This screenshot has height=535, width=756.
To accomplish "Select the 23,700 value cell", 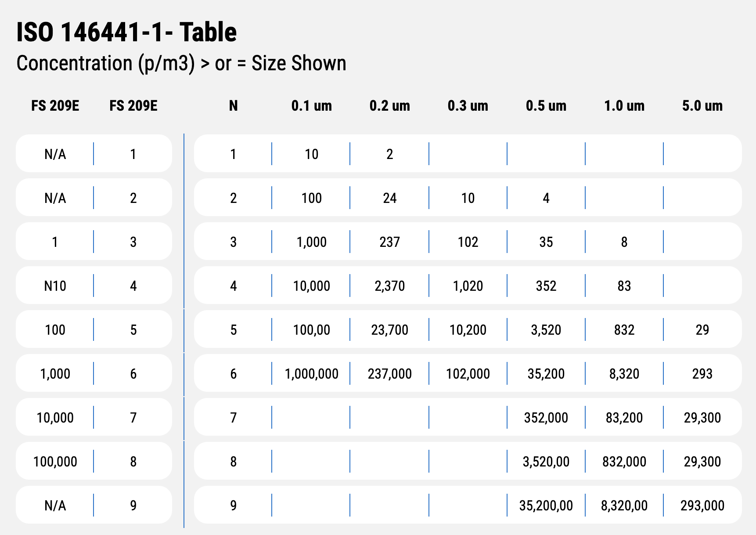I will (389, 330).
